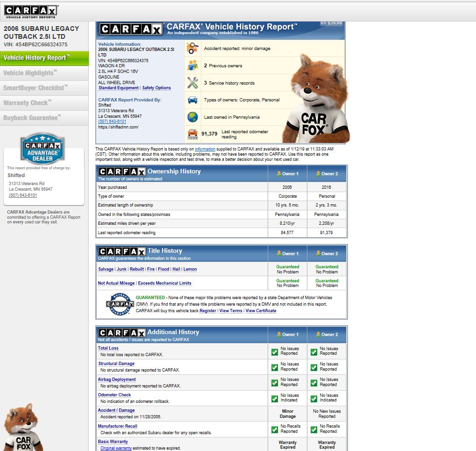Click the sidebar dealer phone number (507) 643-6101
The image size is (476, 451).
pyautogui.click(x=23, y=195)
